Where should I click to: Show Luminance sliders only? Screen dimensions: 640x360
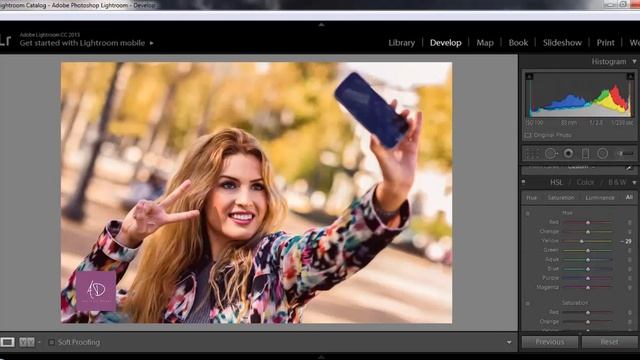pyautogui.click(x=600, y=198)
